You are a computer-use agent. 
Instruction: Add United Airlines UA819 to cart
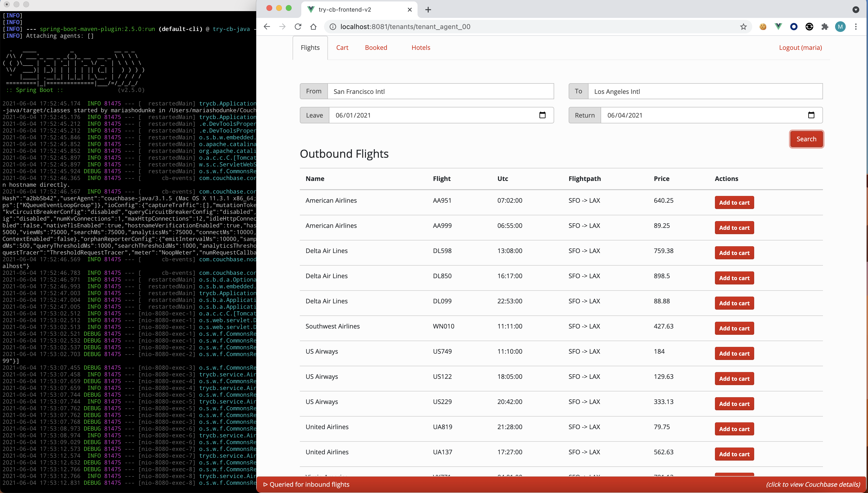[735, 429]
